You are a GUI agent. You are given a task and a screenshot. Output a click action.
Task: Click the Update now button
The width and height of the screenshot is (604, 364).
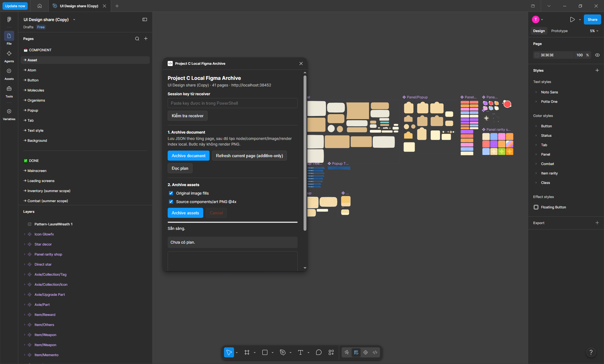click(x=15, y=6)
